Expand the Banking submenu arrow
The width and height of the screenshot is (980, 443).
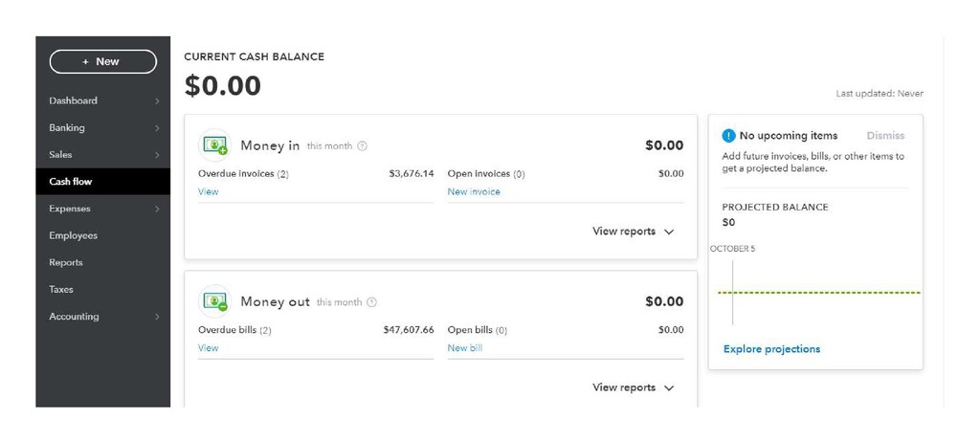coord(157,128)
